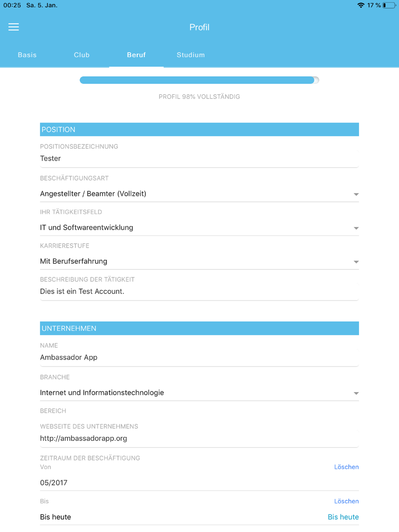This screenshot has height=532, width=399.
Task: Edit the company name field Ambassador App
Action: (x=199, y=358)
